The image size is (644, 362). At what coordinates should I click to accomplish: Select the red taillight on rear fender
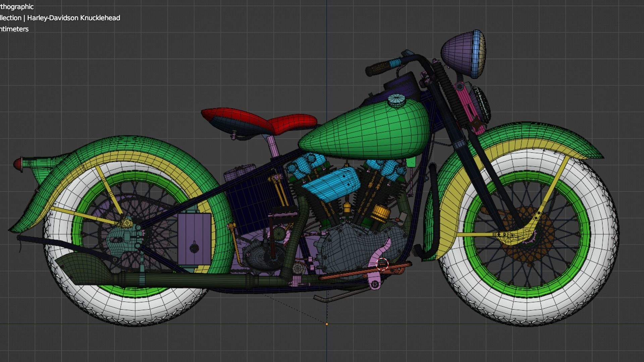[x=18, y=164]
